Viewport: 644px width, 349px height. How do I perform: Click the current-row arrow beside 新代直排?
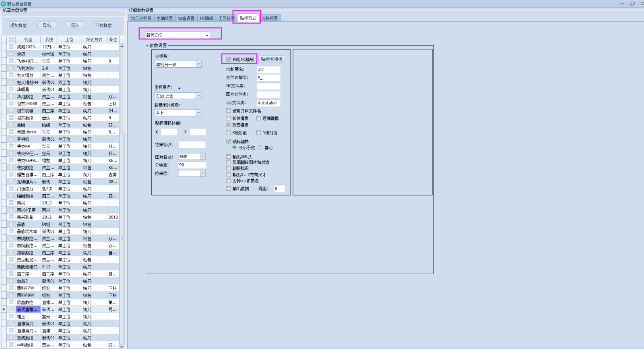click(x=4, y=310)
